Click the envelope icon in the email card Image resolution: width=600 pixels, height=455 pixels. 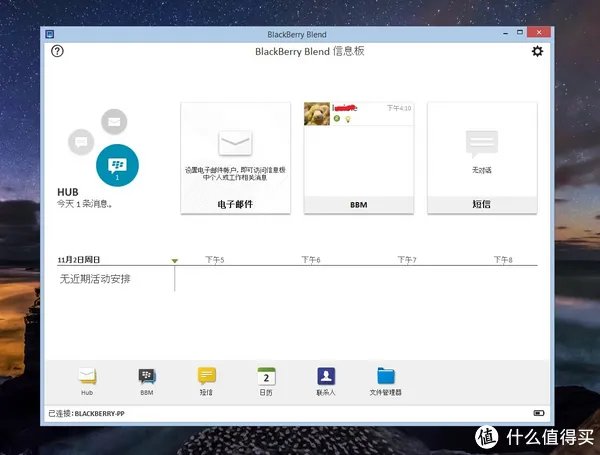(235, 142)
